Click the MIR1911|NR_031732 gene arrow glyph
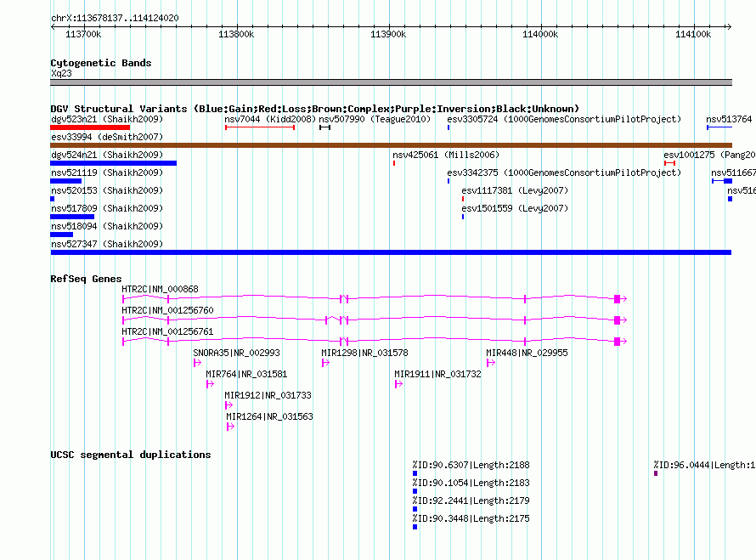 (x=398, y=384)
